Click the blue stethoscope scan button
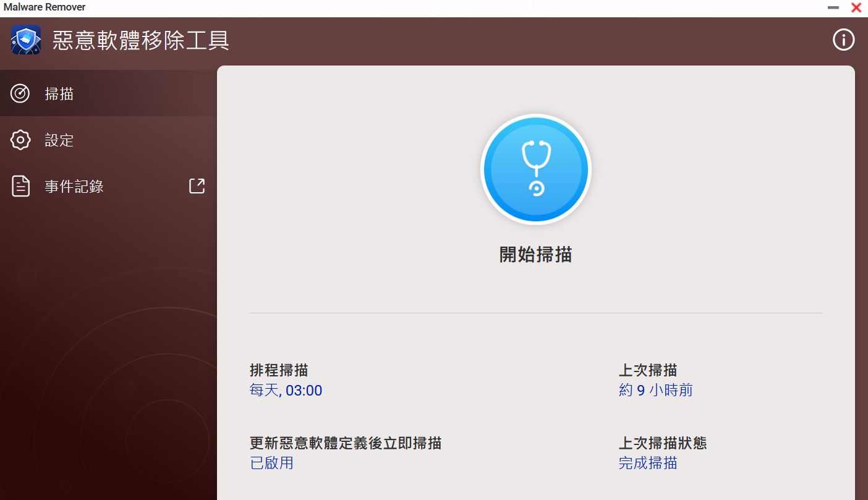This screenshot has width=868, height=500. click(536, 169)
